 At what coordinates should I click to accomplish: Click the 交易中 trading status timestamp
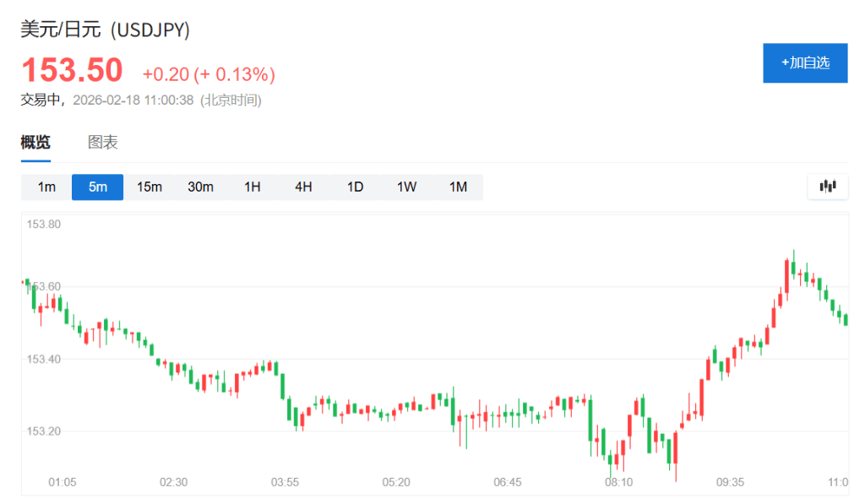pyautogui.click(x=141, y=100)
